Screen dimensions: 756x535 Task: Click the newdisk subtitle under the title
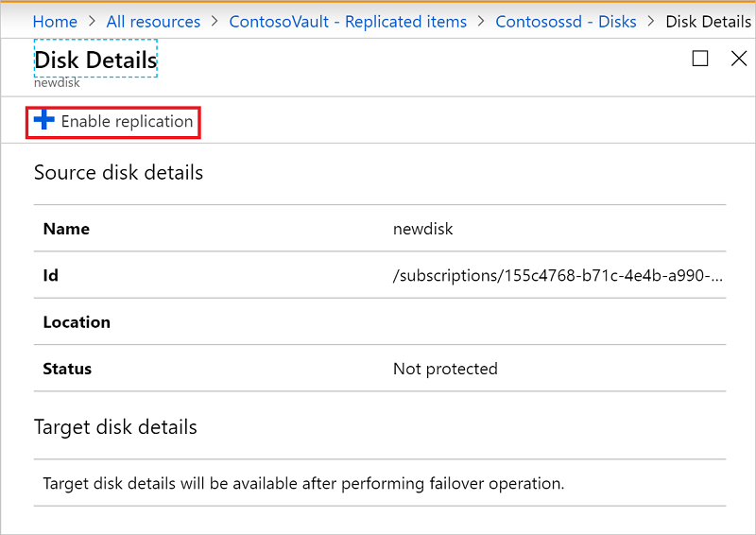point(57,82)
